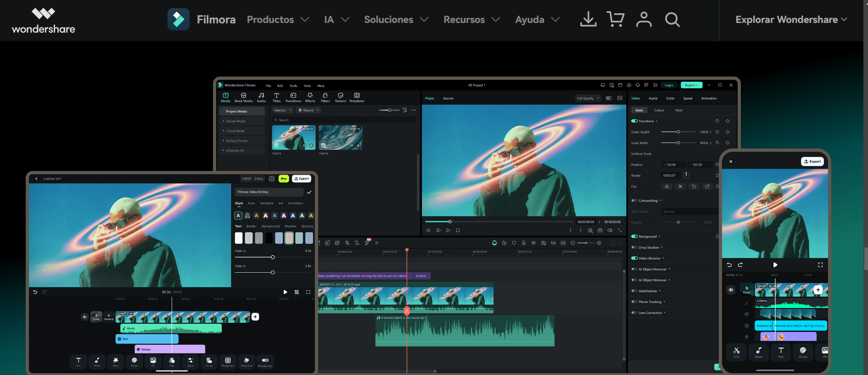Click the website search magnifier icon
This screenshot has height=375, width=868.
672,19
